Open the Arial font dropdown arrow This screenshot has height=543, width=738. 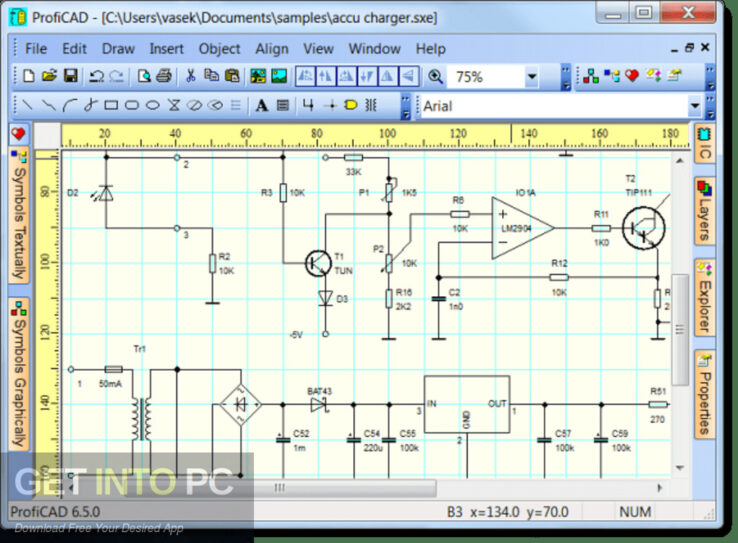coord(695,106)
